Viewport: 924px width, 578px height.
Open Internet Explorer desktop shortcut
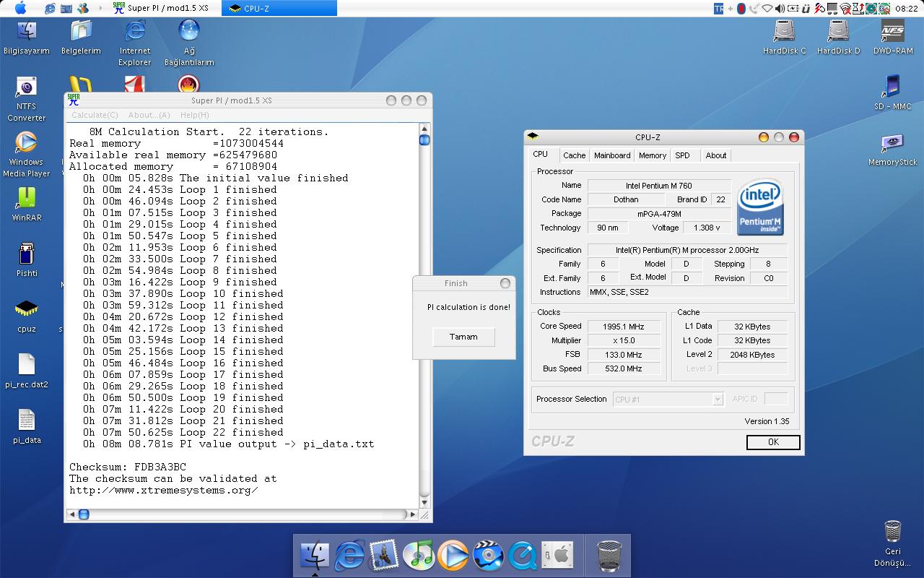(135, 43)
